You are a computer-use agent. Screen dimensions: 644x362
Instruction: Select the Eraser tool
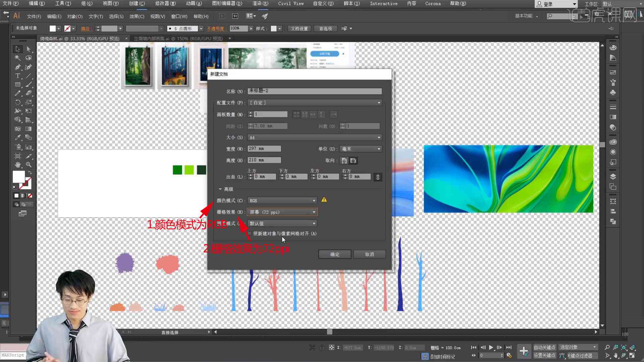pos(29,93)
